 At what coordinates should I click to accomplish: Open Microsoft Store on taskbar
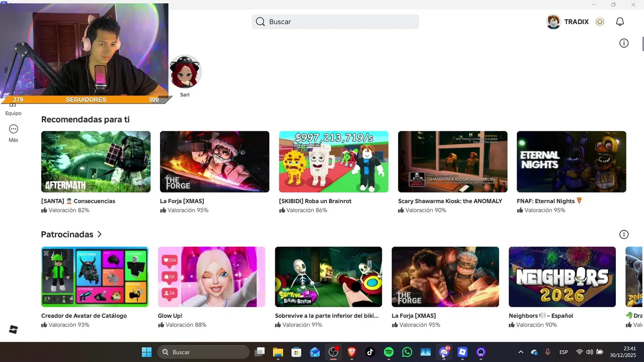coord(296,352)
